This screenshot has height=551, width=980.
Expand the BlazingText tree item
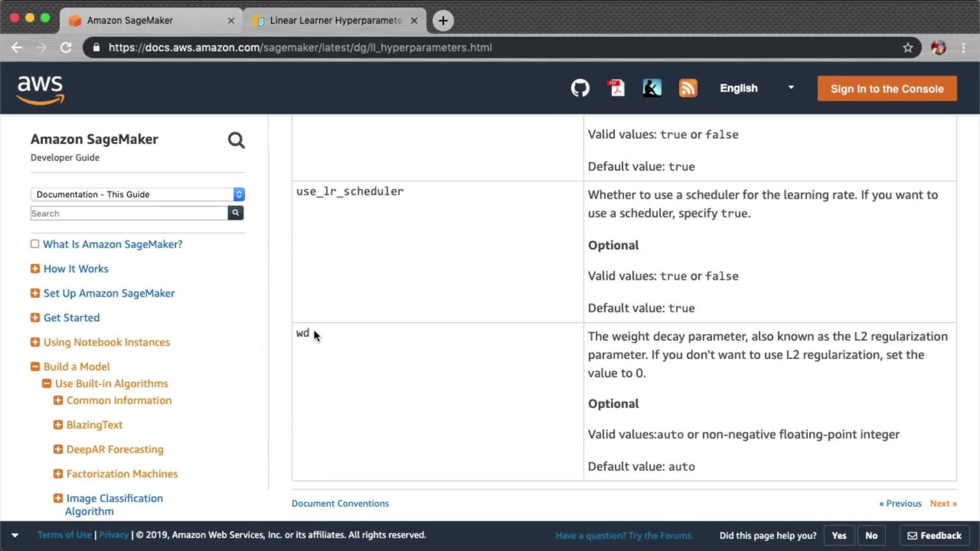(x=58, y=424)
